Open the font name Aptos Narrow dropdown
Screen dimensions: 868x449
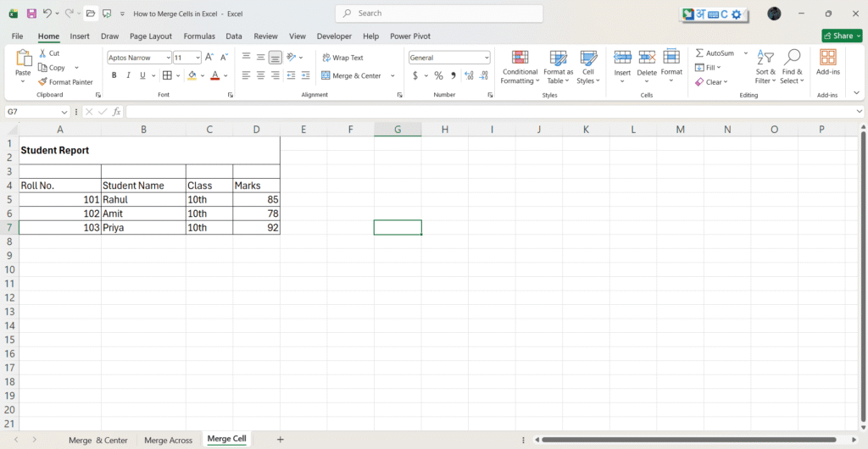[x=169, y=58]
